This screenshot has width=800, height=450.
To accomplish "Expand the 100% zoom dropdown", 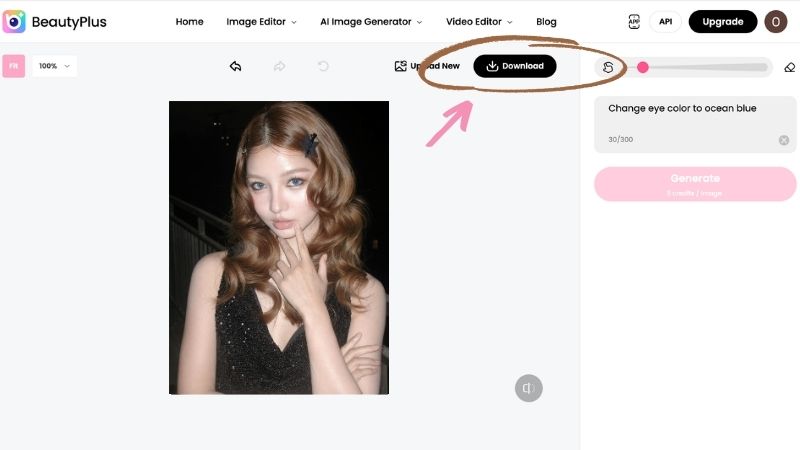I will tap(55, 66).
